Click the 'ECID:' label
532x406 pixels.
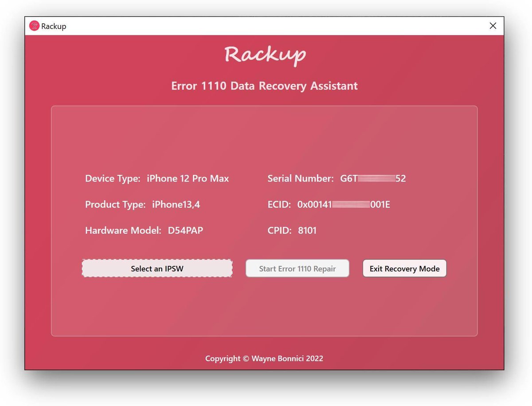click(279, 205)
